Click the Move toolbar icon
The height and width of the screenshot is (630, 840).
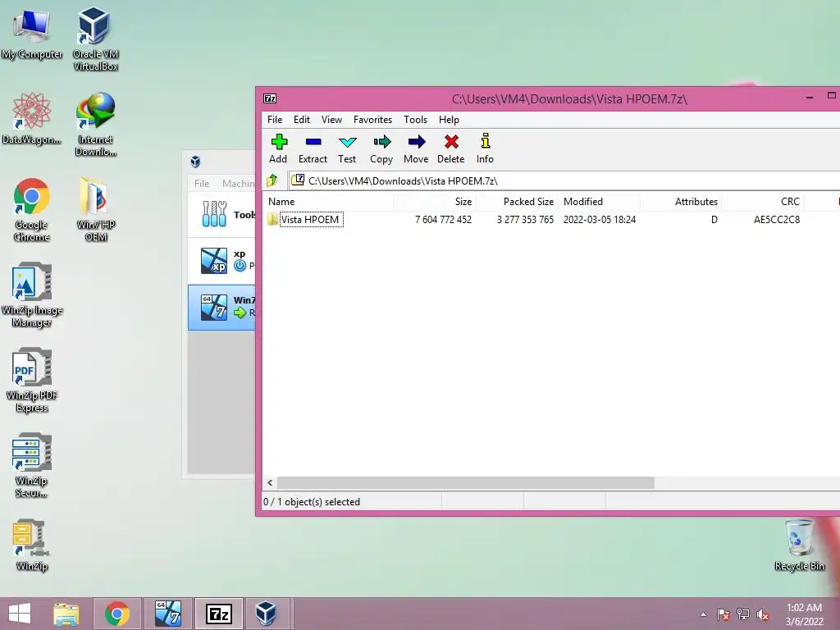pos(416,148)
